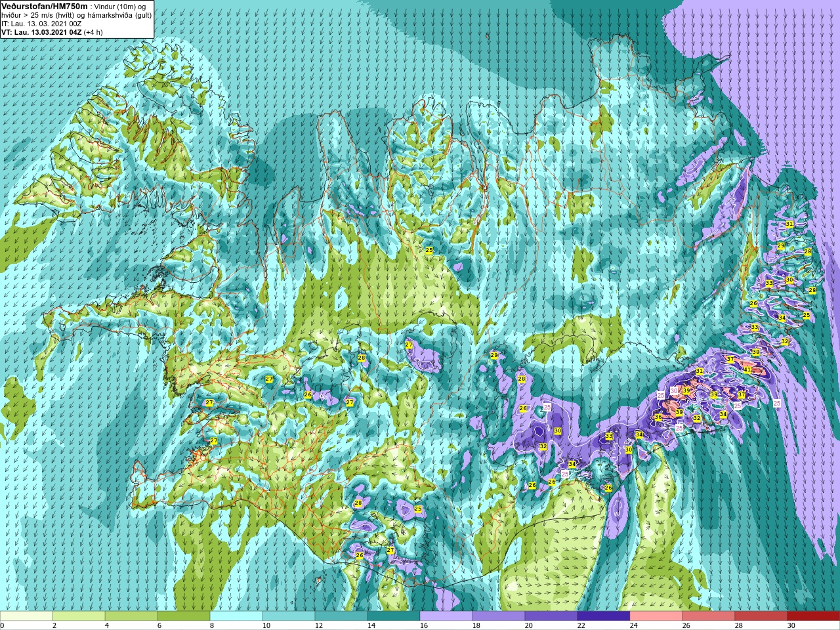Click the olive green 6–8 m/s legend swatch
This screenshot has height=630, width=840.
pos(184,616)
